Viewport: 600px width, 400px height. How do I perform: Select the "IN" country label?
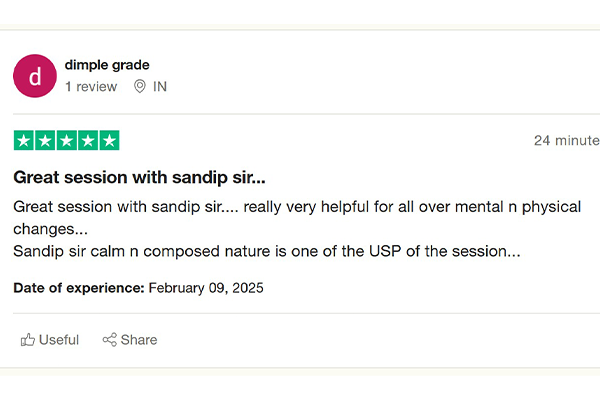[160, 87]
